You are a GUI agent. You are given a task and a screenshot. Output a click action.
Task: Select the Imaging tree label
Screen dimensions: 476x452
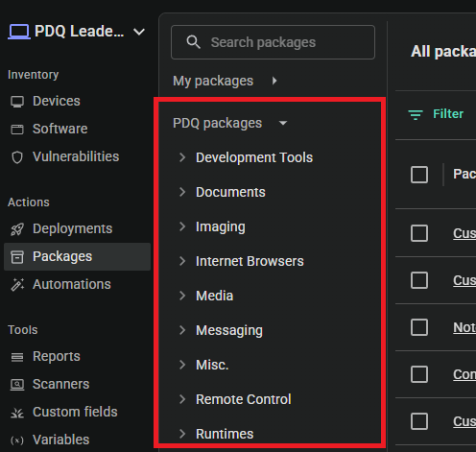point(221,227)
